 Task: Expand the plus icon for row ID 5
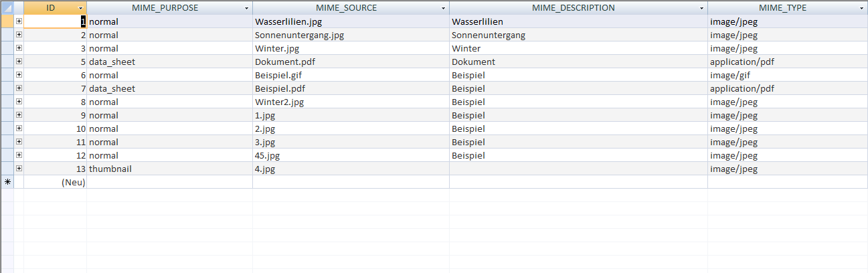coord(19,62)
